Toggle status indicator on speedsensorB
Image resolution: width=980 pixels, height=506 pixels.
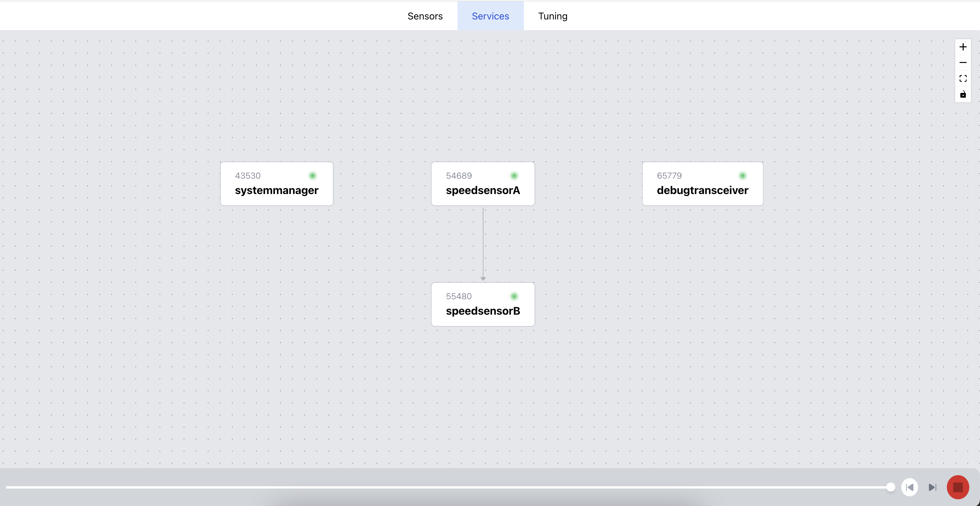[514, 296]
